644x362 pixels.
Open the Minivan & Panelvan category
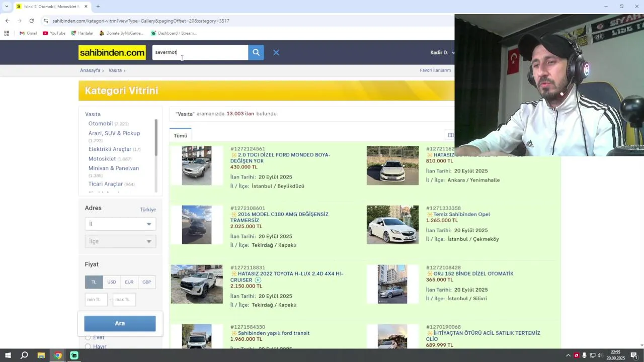tap(114, 168)
